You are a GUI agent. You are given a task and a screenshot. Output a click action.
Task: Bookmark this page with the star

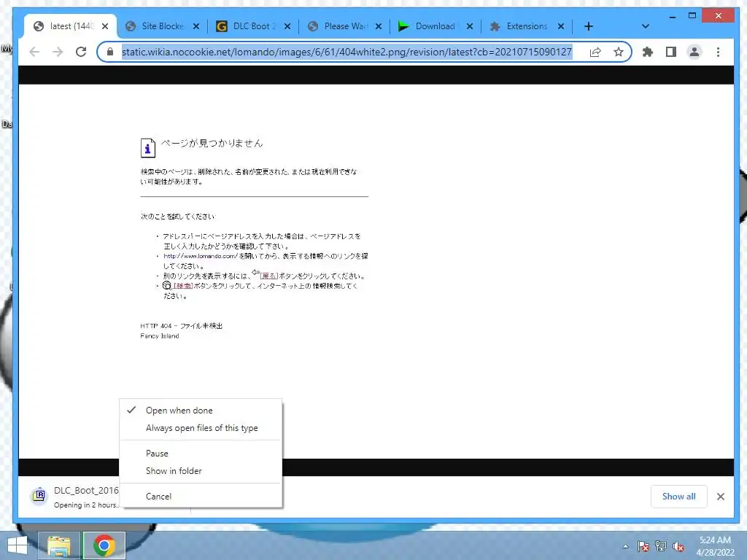click(619, 52)
